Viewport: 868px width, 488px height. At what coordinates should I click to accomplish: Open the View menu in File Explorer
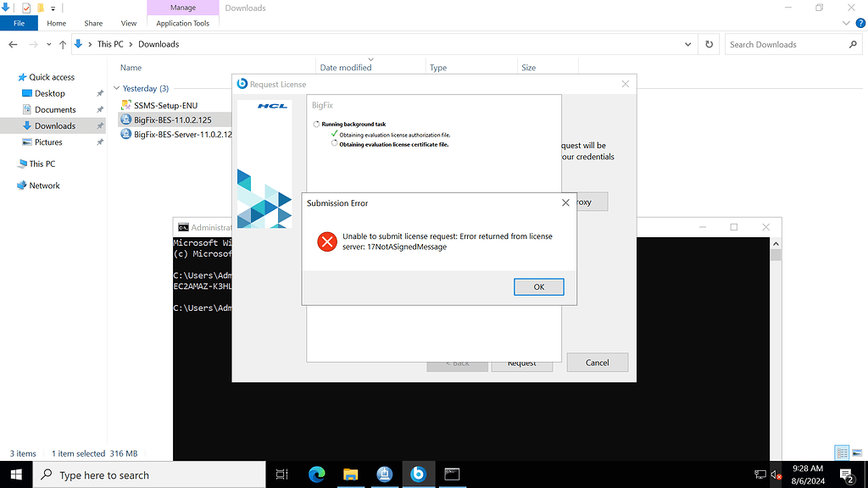(x=128, y=23)
